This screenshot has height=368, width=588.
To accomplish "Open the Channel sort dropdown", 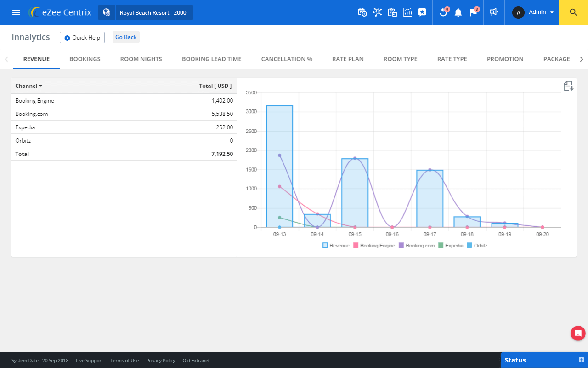I will 28,86.
